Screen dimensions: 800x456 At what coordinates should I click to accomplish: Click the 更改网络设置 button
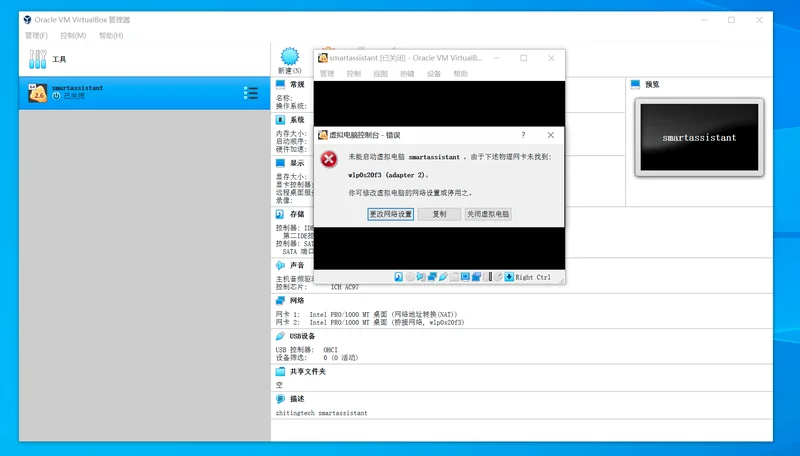pos(391,214)
